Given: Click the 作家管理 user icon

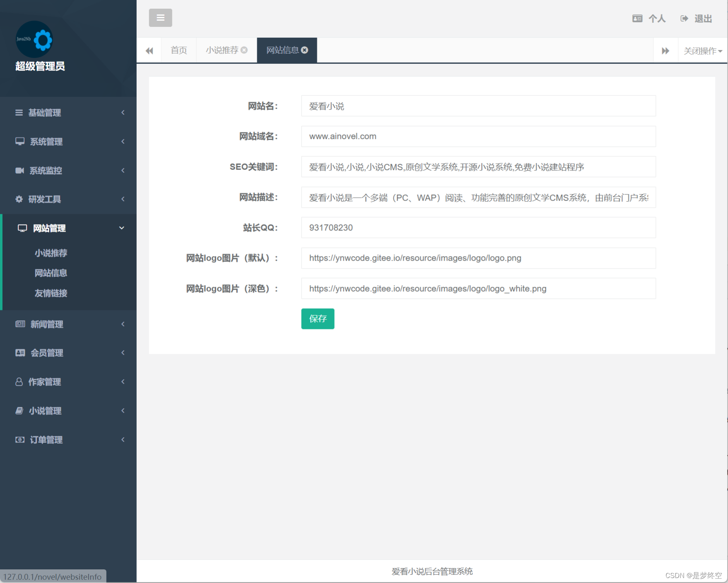Looking at the screenshot, I should 19,382.
